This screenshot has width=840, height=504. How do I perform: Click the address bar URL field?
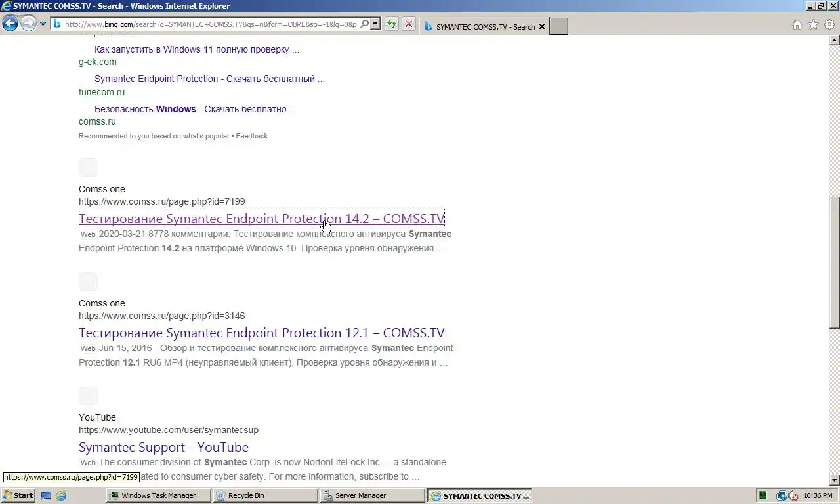coord(211,24)
